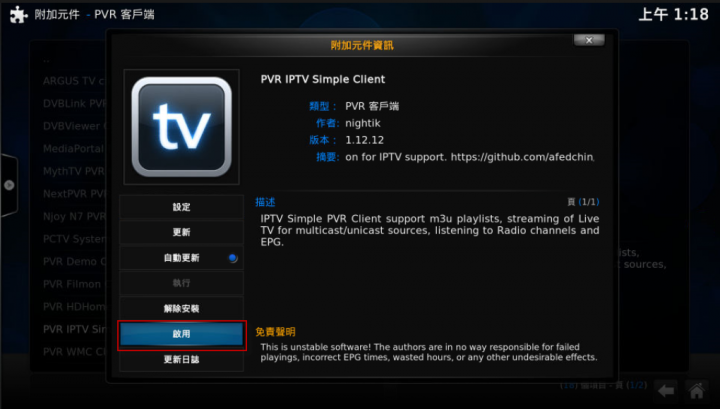Viewport: 720px width, 409px height.
Task: Select the 解除安裝 uninstall button
Action: [181, 308]
